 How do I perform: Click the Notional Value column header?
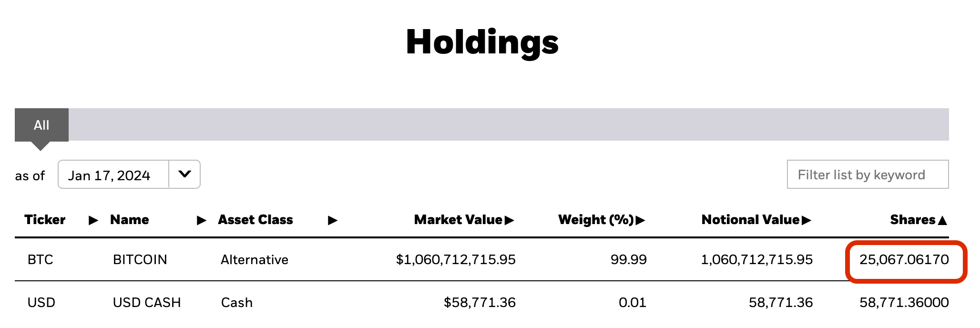coord(750,220)
